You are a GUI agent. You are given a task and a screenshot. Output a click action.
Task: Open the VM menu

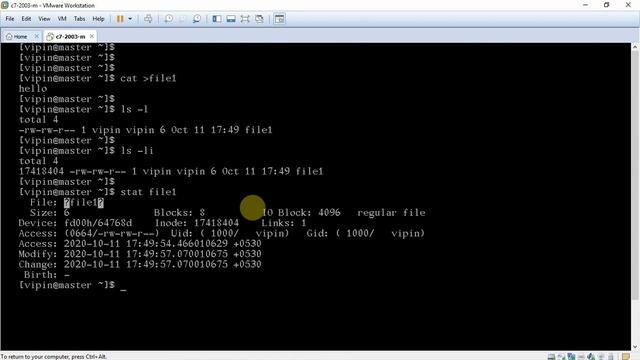point(62,19)
